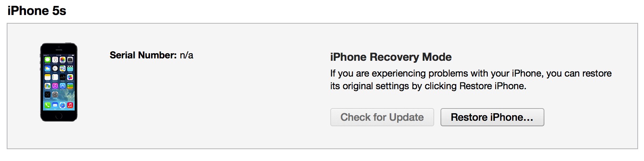Click the purple iTunes Store icon on iPhone image
This screenshot has width=644, height=161.
(x=55, y=86)
